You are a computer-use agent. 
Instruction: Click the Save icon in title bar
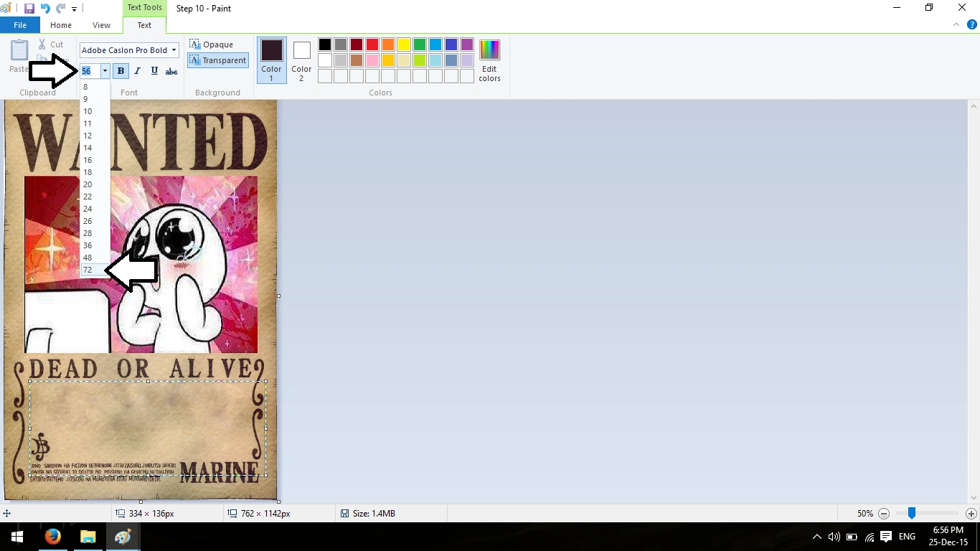29,9
